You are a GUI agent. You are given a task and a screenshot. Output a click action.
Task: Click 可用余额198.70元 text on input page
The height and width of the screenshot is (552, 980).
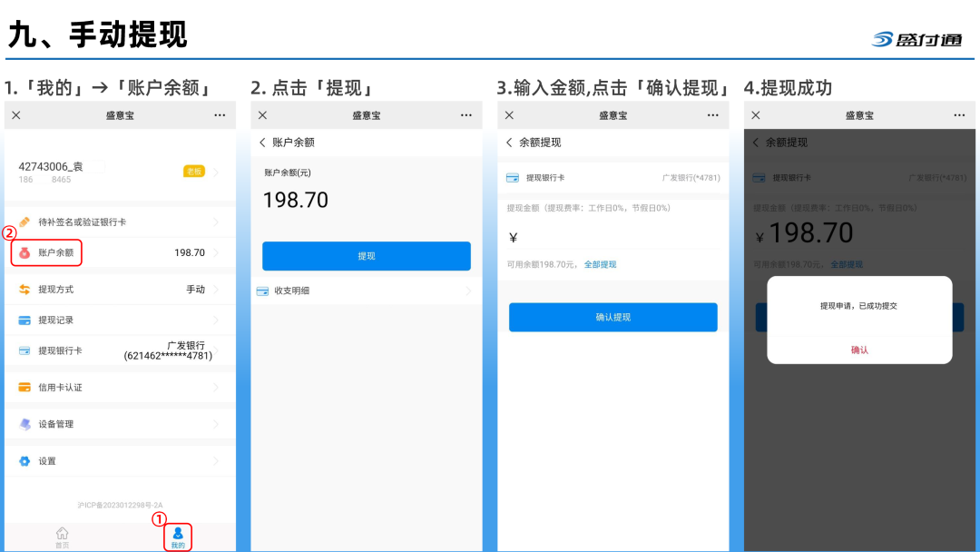541,264
